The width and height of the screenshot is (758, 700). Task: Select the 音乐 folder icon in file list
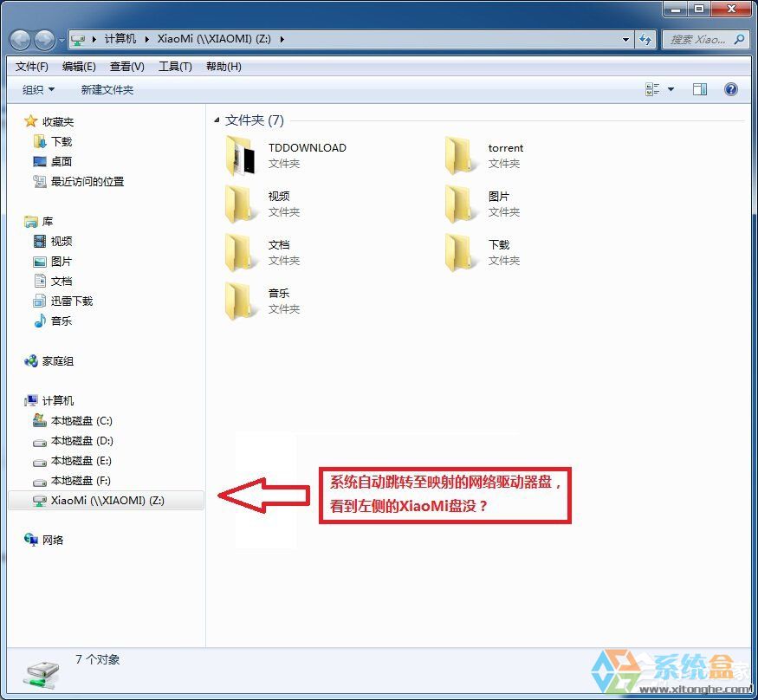click(240, 301)
